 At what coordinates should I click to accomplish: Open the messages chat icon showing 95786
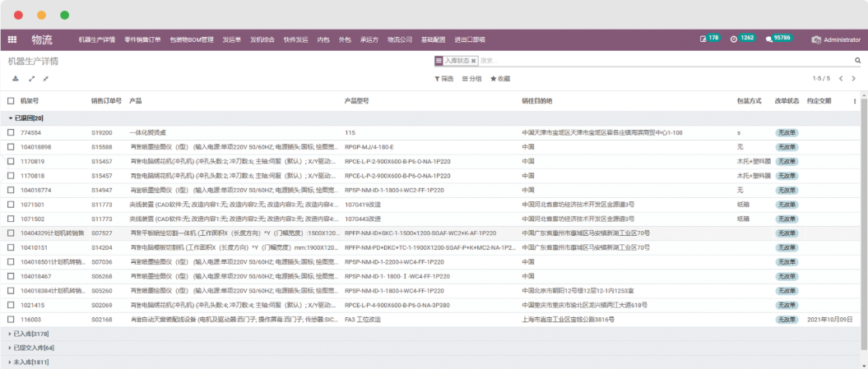click(x=769, y=39)
